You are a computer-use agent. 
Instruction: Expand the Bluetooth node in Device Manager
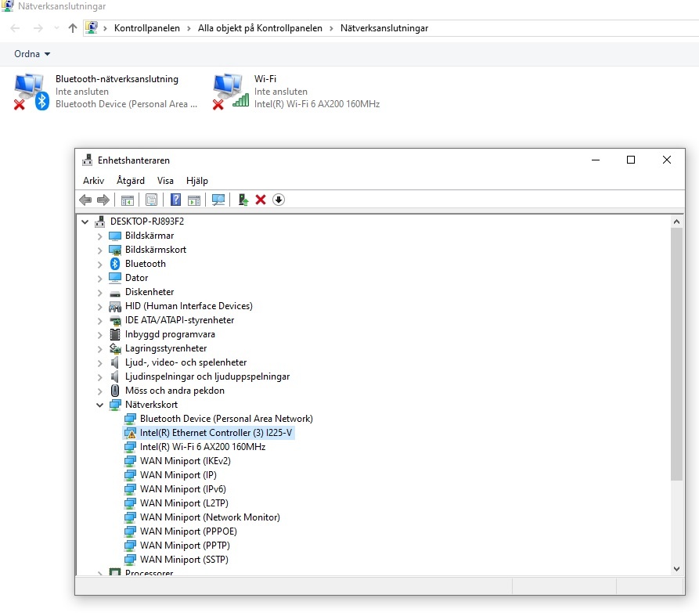100,265
